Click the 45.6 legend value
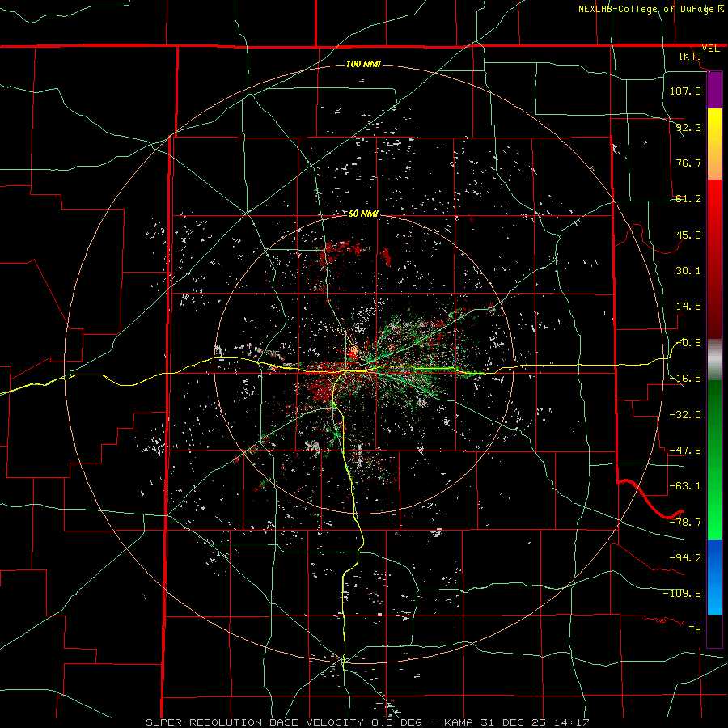Viewport: 728px width, 728px height. [x=688, y=235]
